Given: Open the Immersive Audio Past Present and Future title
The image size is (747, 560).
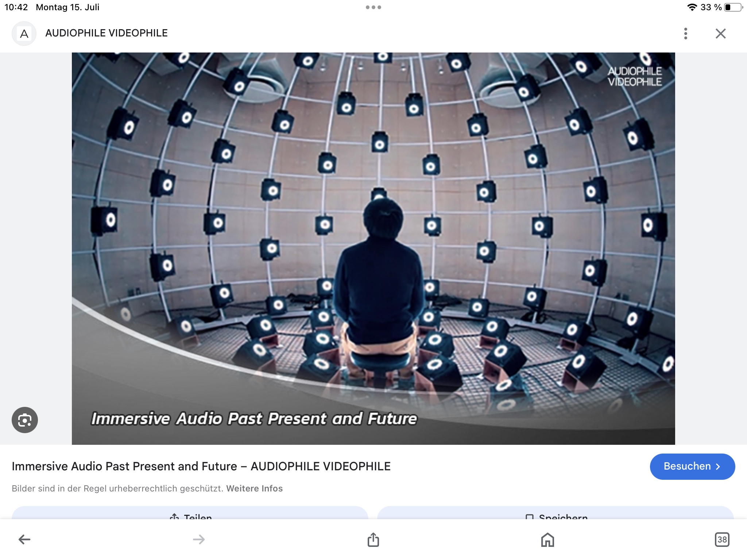Looking at the screenshot, I should pos(201,466).
